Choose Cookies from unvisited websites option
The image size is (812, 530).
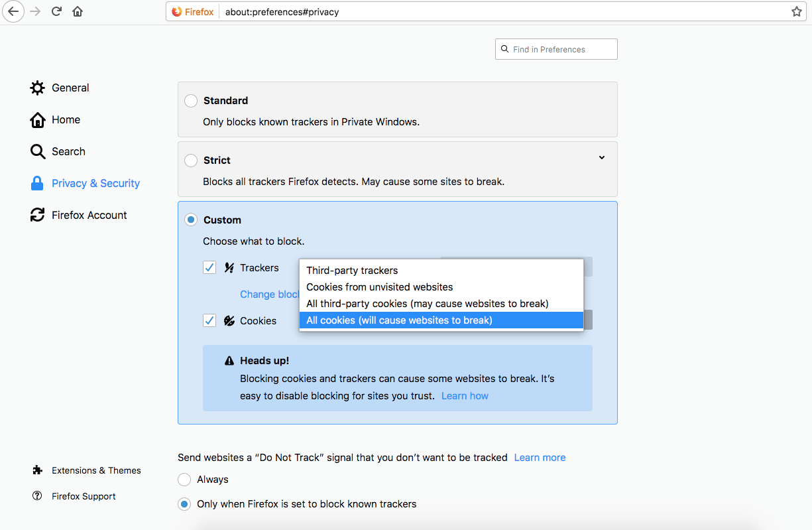(x=379, y=287)
